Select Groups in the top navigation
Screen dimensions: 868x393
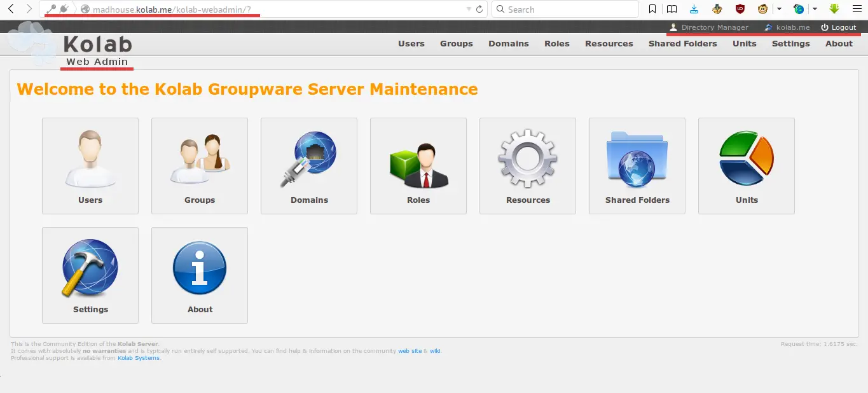coord(457,43)
